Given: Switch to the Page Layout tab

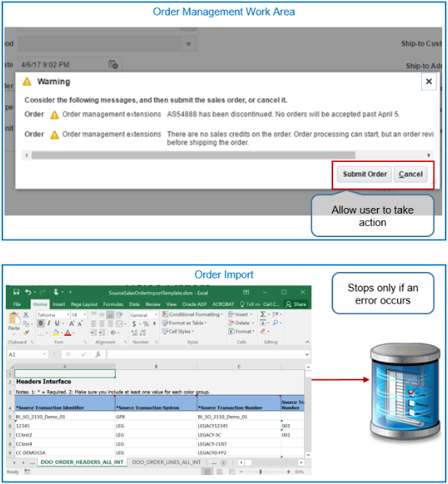Looking at the screenshot, I should coord(84,304).
